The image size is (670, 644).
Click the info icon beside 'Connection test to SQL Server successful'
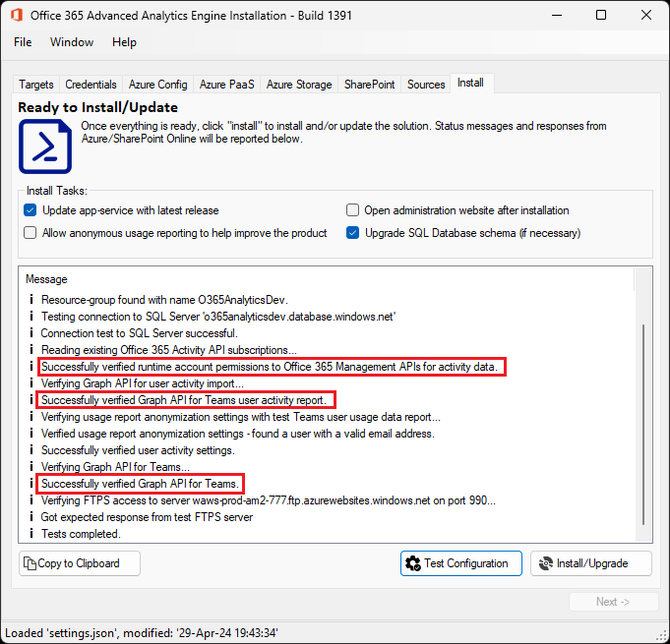click(31, 332)
